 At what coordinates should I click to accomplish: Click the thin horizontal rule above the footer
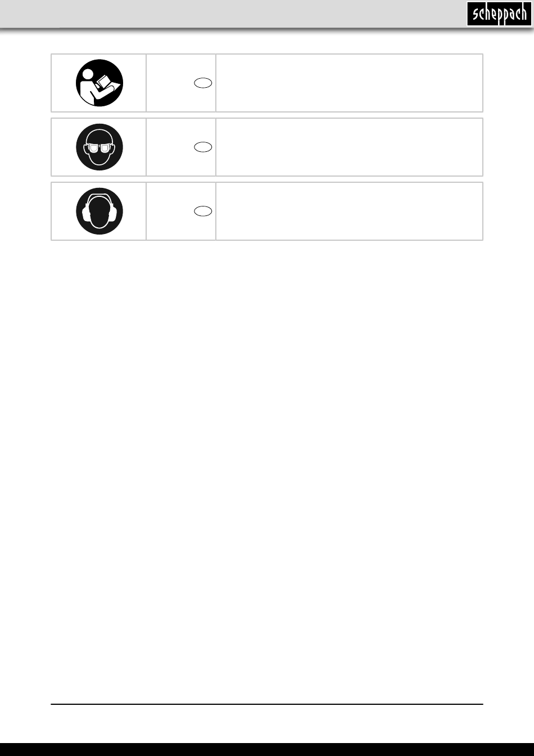(267, 704)
